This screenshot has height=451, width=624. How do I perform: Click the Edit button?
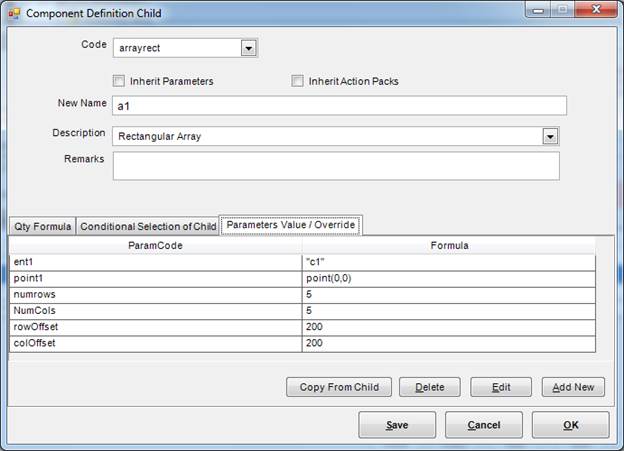[500, 387]
